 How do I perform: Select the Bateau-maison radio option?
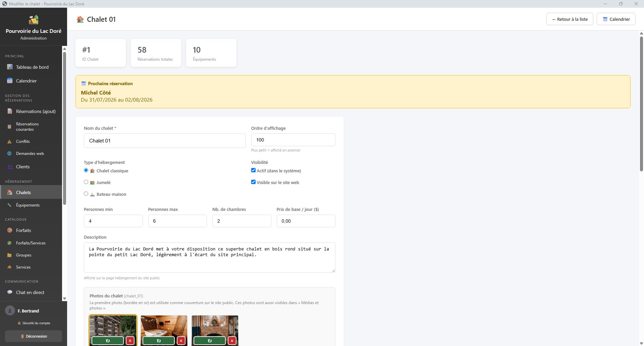click(x=86, y=194)
